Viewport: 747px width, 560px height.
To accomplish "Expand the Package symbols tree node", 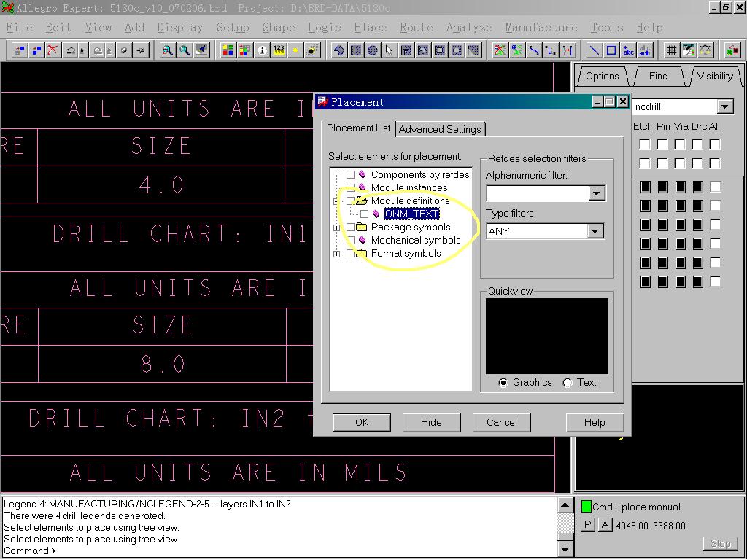I will 336,227.
